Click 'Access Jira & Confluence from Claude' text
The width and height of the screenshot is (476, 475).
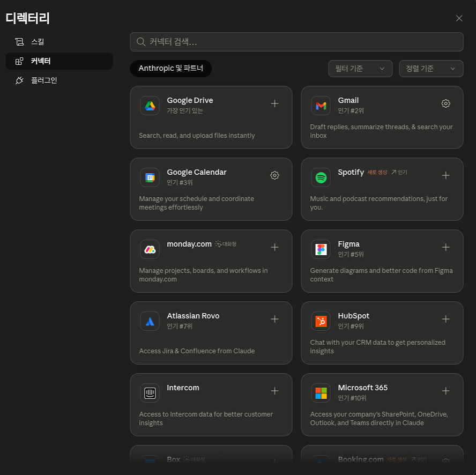[197, 351]
